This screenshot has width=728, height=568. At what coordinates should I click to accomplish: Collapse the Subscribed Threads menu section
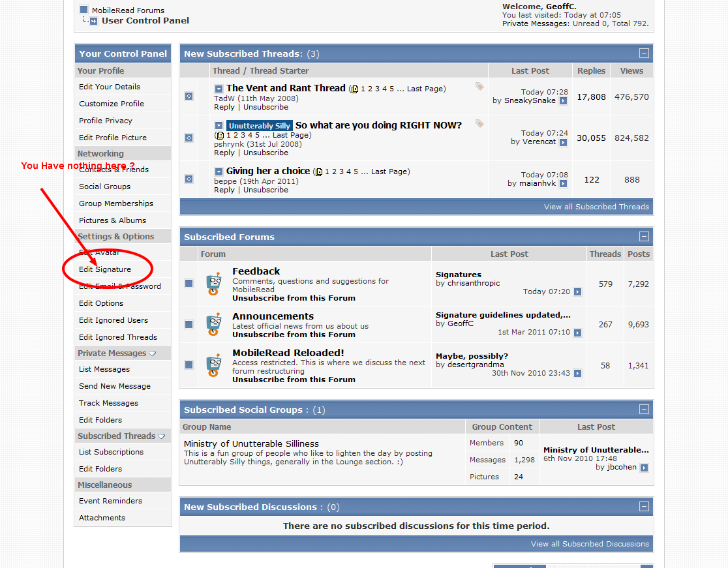(162, 436)
